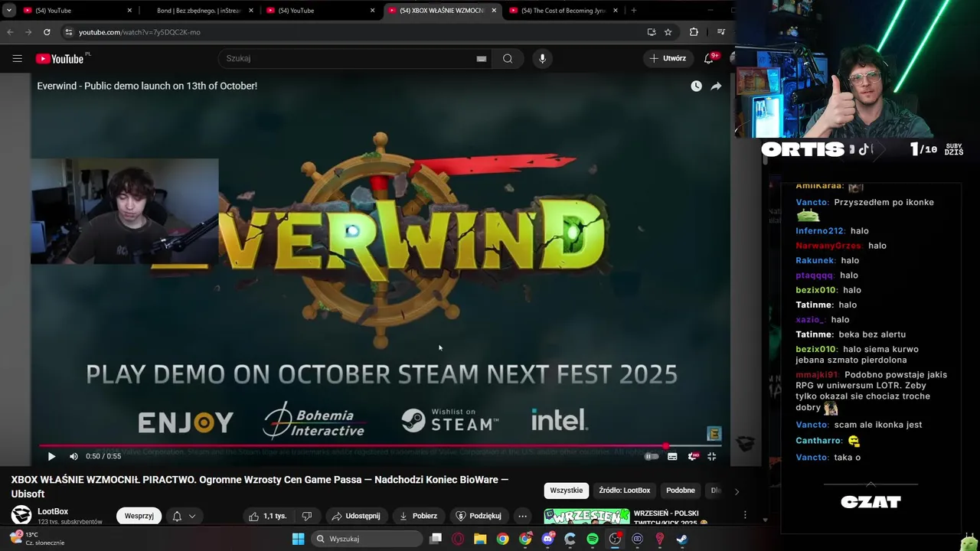Click the Utwórz create button
The image size is (980, 551).
(x=668, y=58)
